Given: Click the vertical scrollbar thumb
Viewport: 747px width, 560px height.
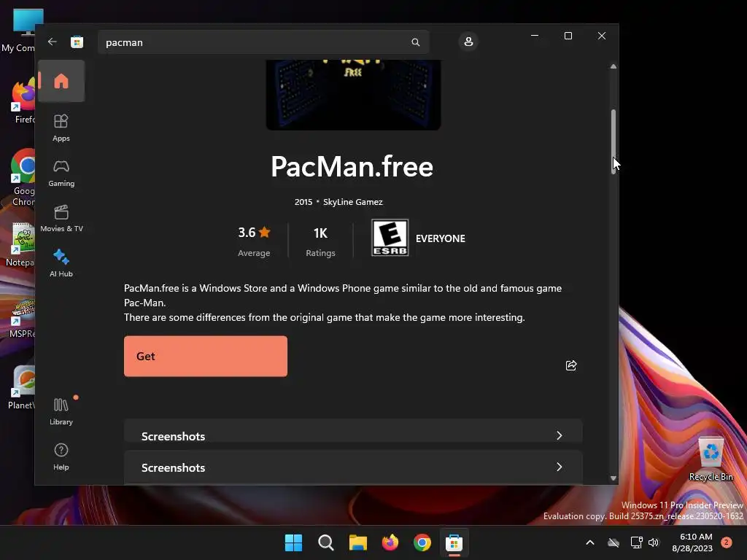Looking at the screenshot, I should point(613,142).
